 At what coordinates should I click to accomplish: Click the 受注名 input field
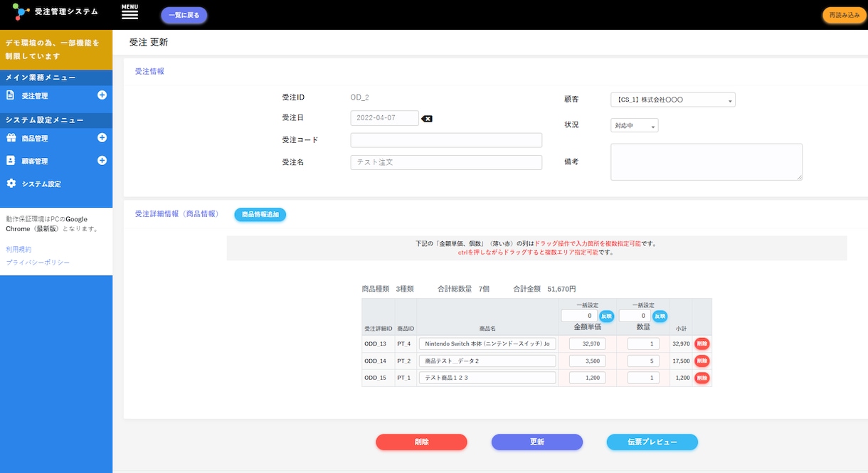coord(446,162)
